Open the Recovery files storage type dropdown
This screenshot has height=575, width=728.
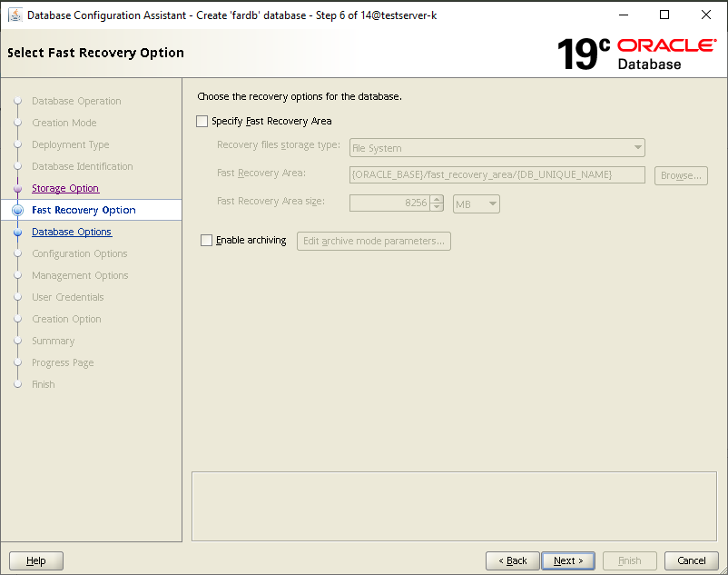pos(497,148)
